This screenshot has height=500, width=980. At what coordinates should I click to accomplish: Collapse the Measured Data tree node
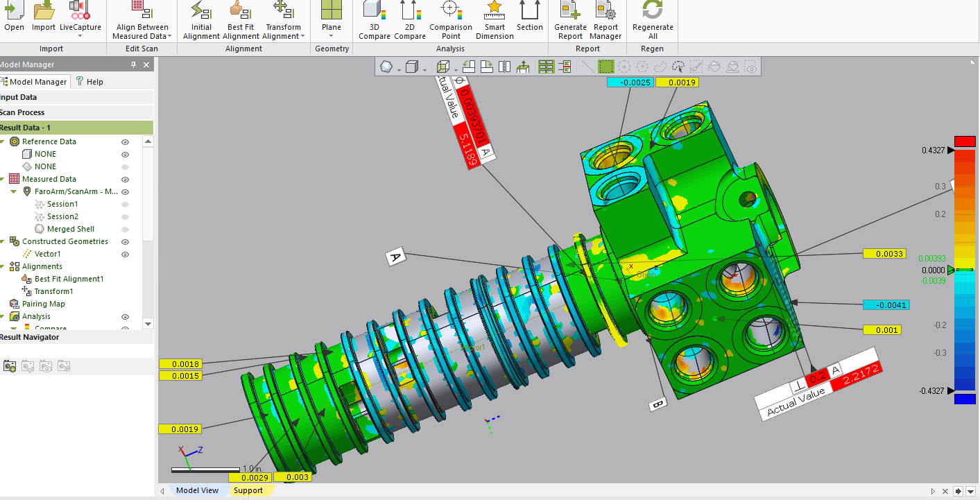(3, 179)
